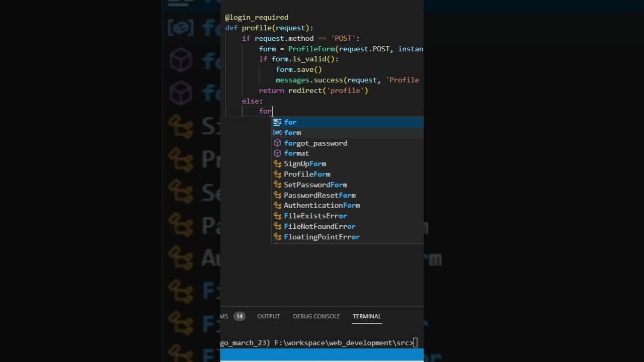The height and width of the screenshot is (362, 644).
Task: Click 'def profile(request):' line
Action: (269, 28)
